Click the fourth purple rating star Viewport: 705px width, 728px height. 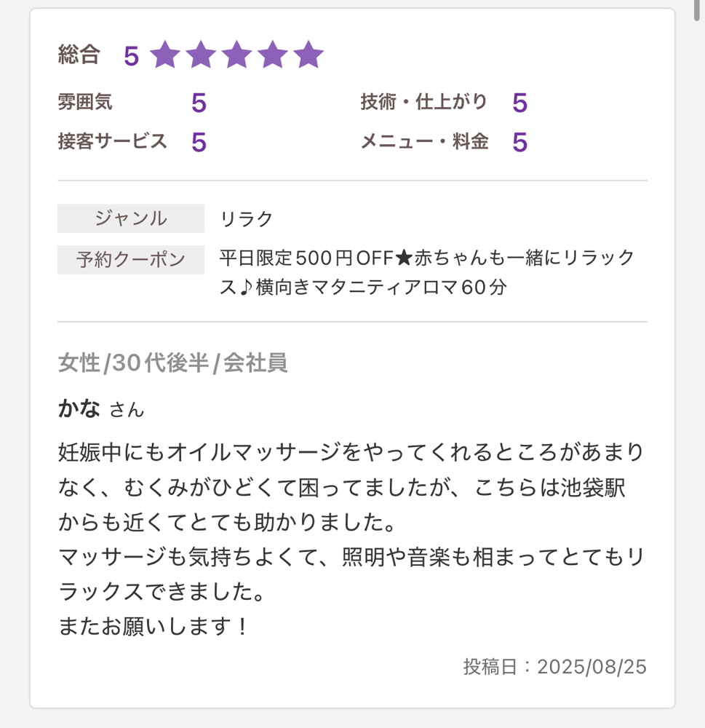pyautogui.click(x=272, y=55)
